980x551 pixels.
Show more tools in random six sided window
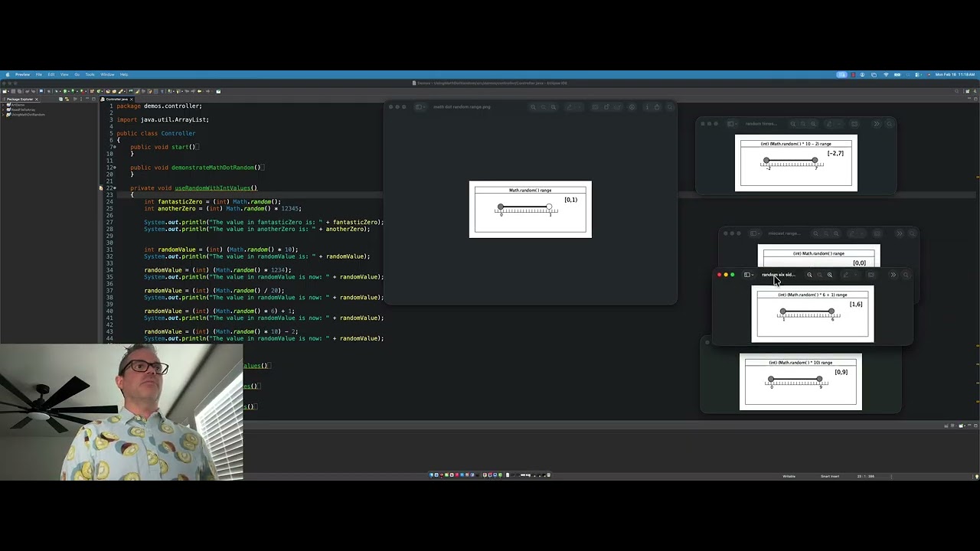(x=893, y=275)
